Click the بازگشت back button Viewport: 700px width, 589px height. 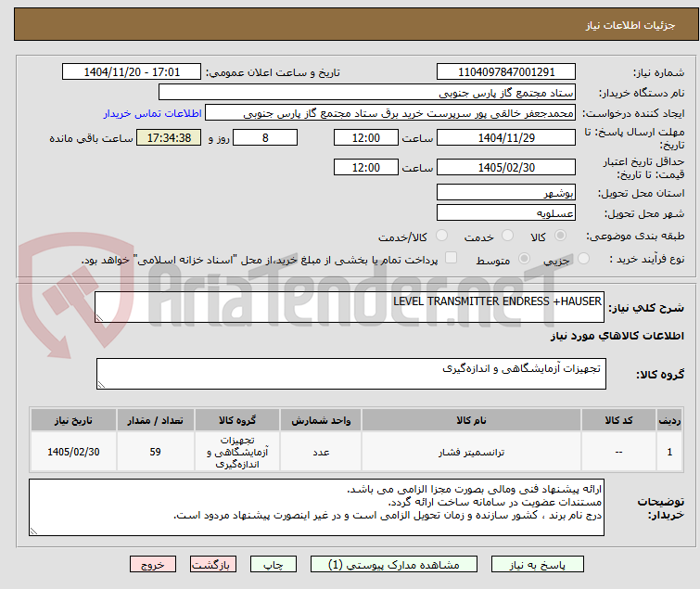pyautogui.click(x=213, y=565)
